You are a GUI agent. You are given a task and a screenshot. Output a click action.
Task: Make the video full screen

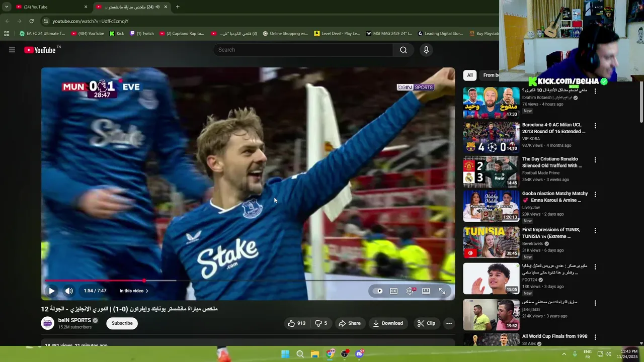pos(442,291)
